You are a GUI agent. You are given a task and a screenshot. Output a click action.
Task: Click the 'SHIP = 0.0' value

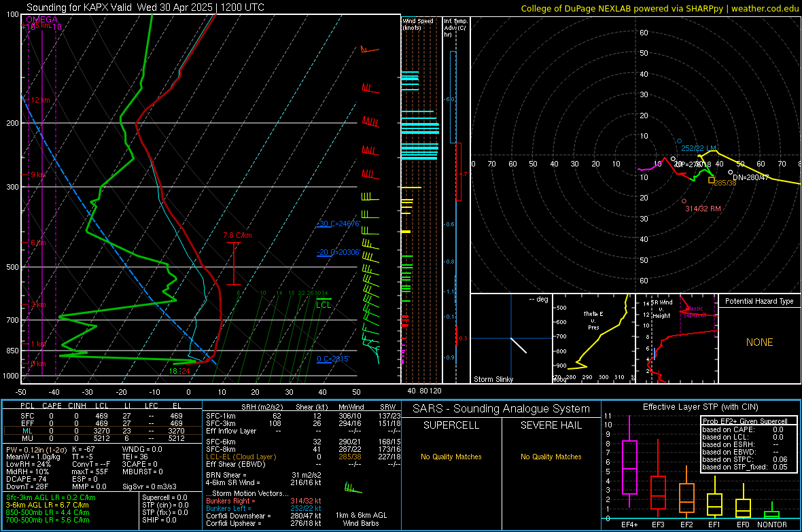click(159, 520)
